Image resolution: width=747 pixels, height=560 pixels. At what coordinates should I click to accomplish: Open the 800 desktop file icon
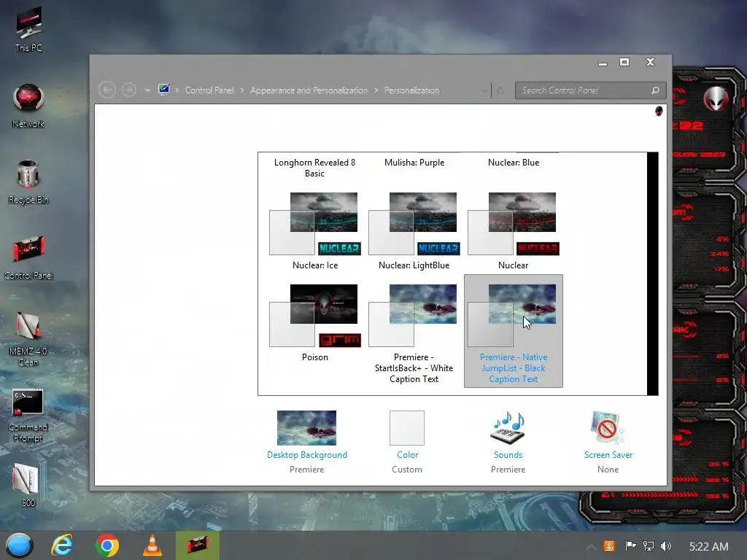27,485
